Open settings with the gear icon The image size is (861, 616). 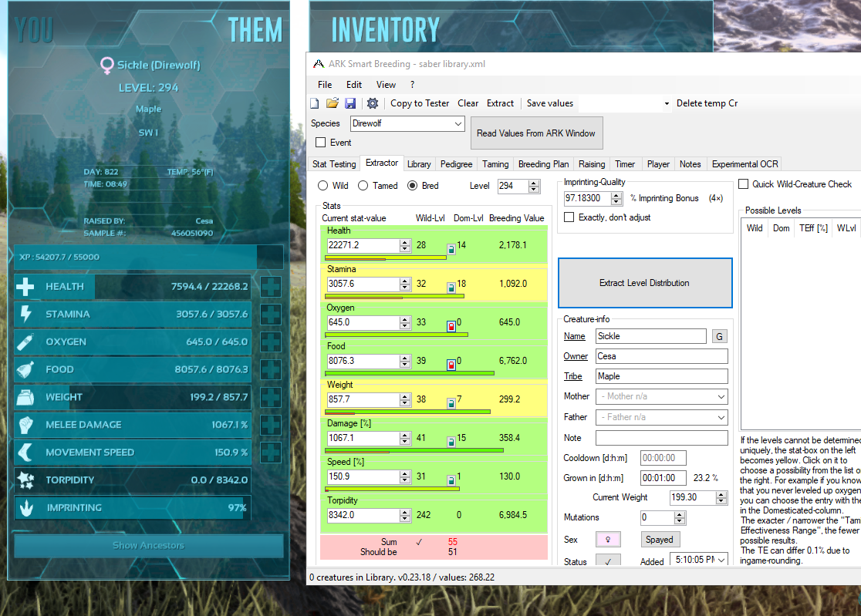(x=371, y=103)
